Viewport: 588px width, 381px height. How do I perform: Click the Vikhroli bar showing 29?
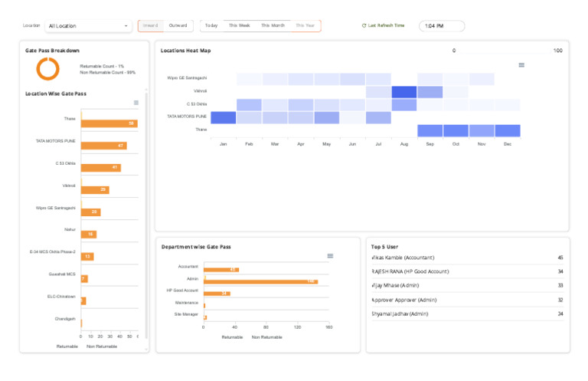coord(95,190)
